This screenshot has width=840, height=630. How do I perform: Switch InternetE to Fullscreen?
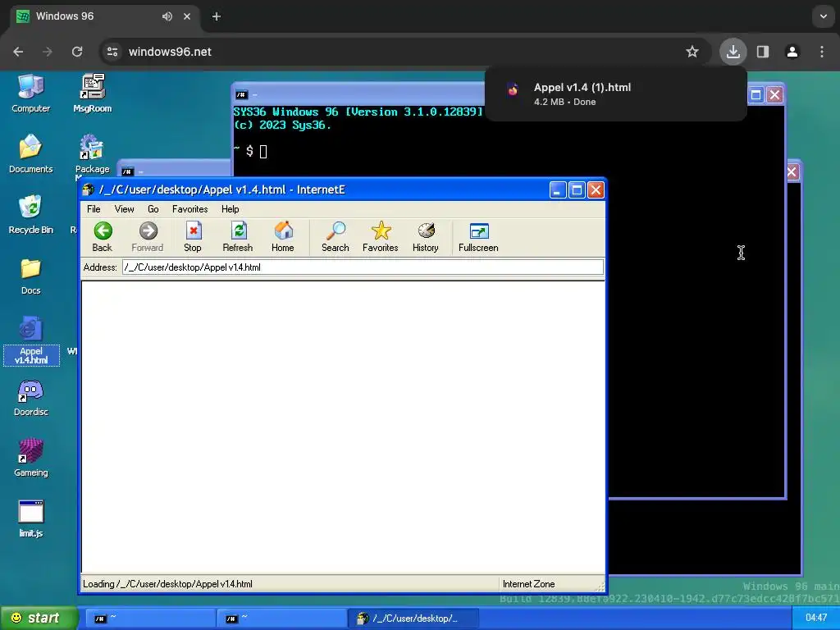tap(478, 237)
